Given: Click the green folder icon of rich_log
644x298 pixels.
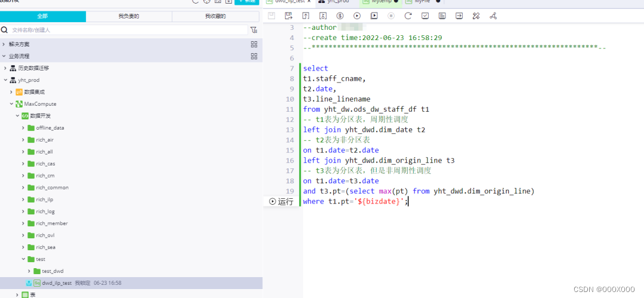Looking at the screenshot, I should click(31, 211).
